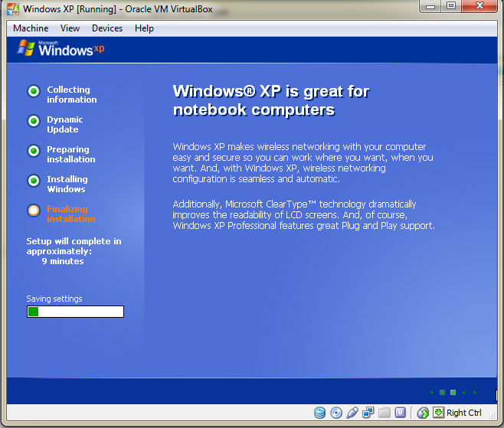Click the Windows XP logo in setup header
This screenshot has width=504, height=428.
(x=61, y=48)
